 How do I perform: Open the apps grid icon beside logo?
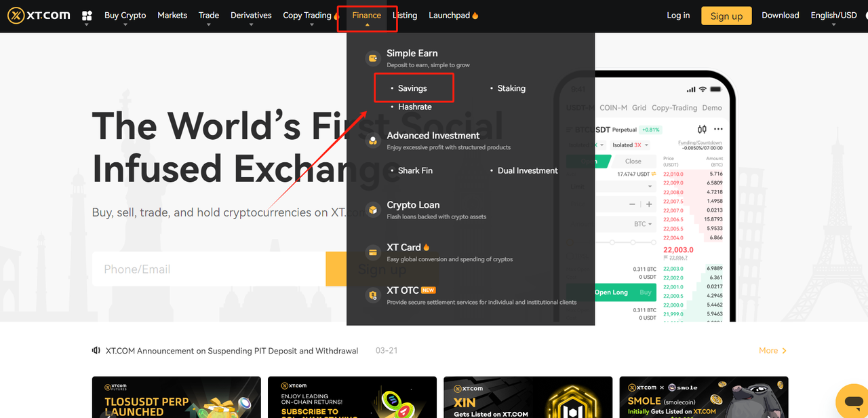[87, 15]
